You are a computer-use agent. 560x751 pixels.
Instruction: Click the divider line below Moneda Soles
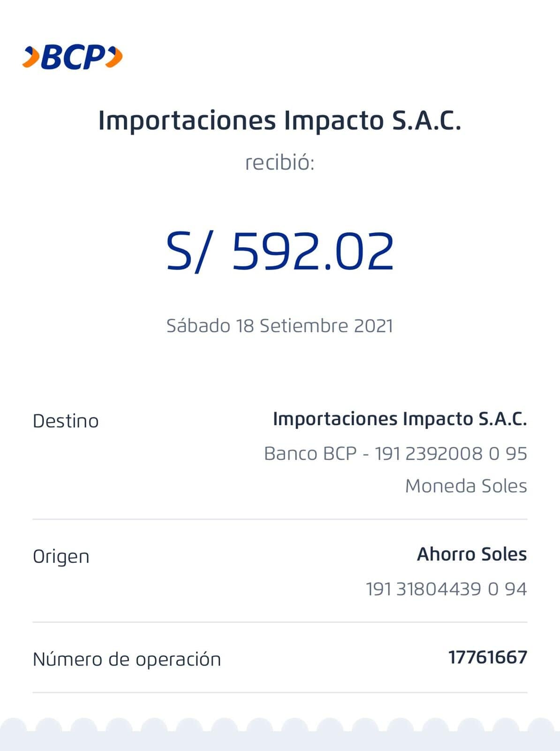pos(280,519)
